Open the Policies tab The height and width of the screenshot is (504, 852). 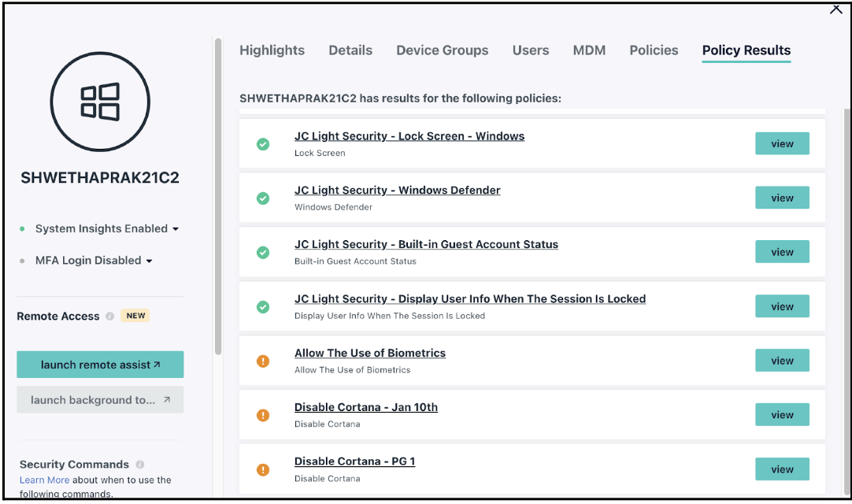coord(654,50)
